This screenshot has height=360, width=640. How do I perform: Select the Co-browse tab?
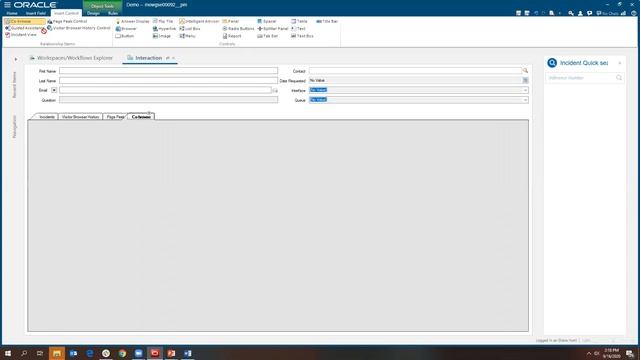(x=141, y=117)
